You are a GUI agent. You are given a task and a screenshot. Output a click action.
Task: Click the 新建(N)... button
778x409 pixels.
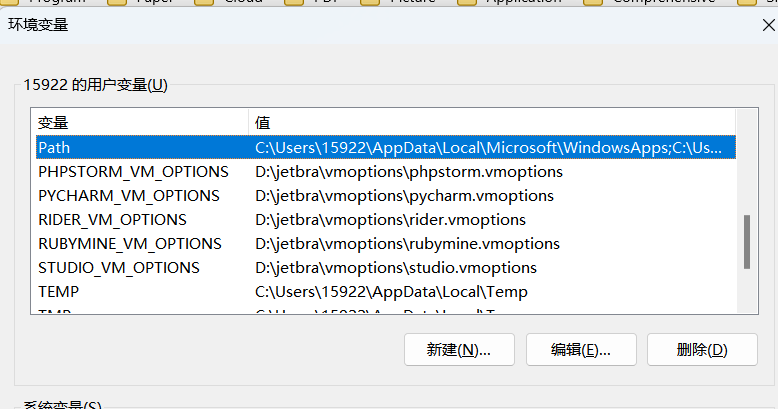[x=459, y=350]
